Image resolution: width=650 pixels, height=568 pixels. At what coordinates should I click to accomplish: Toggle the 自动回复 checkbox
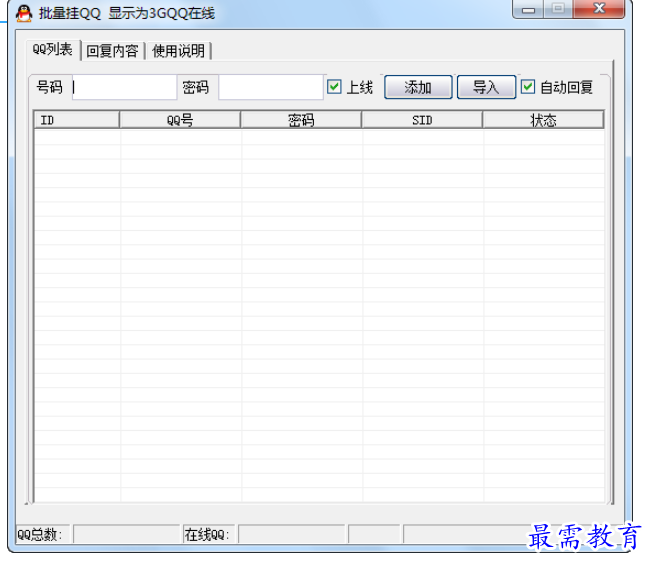pos(528,87)
